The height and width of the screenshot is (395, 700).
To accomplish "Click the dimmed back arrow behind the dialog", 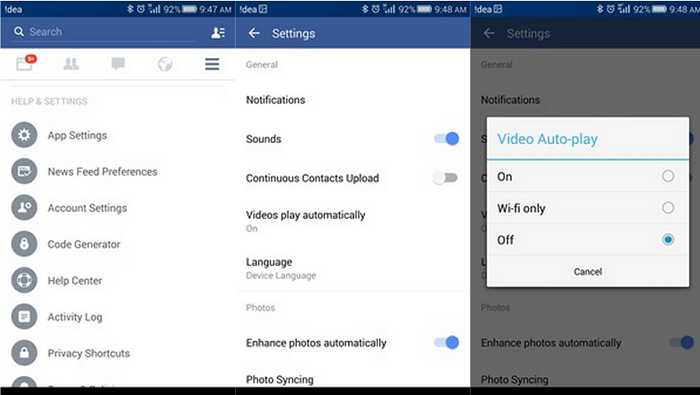I will point(489,33).
